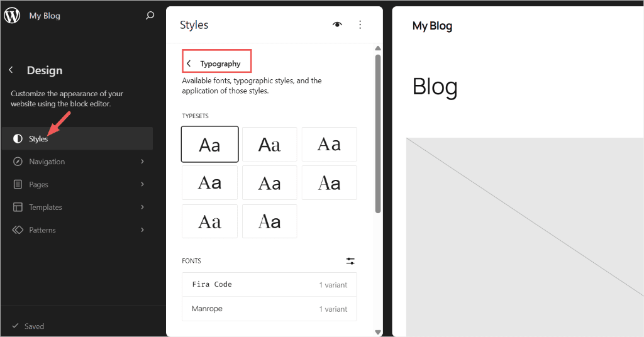Open the Pages menu item
Viewport: 644px width, 337px height.
coord(77,184)
